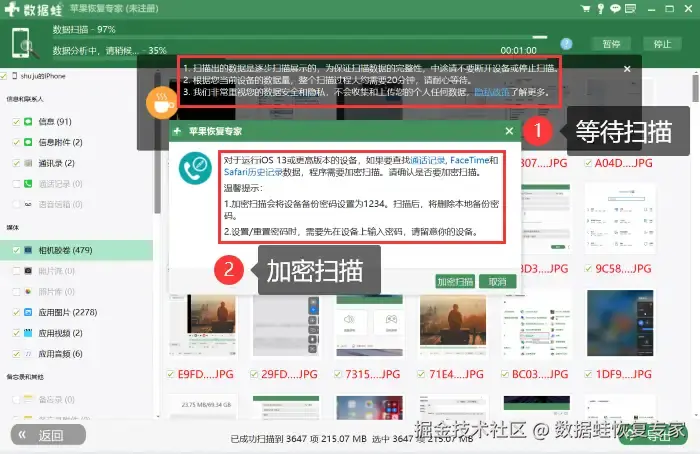The image size is (700, 454).
Task: Click green 加密扫描 button in dialog
Action: point(454,282)
